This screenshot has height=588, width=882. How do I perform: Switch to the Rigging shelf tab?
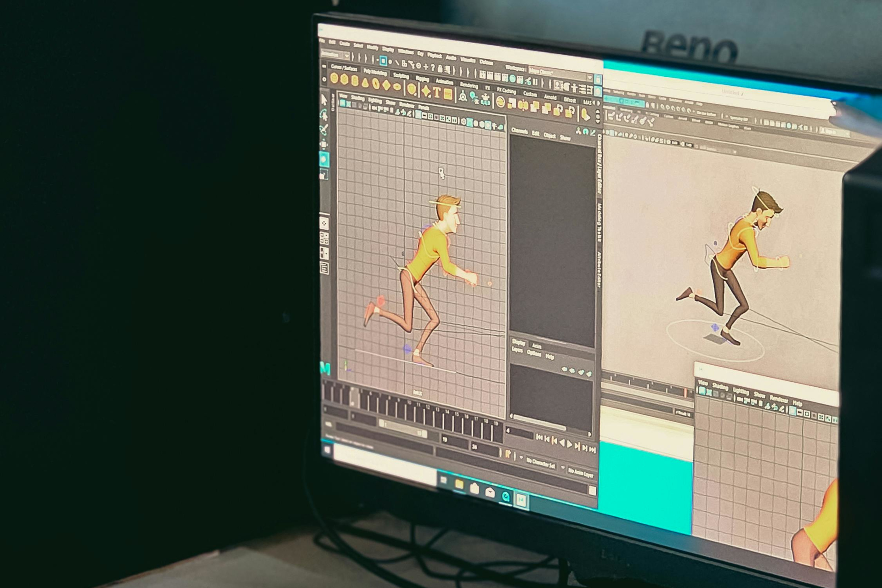(421, 79)
